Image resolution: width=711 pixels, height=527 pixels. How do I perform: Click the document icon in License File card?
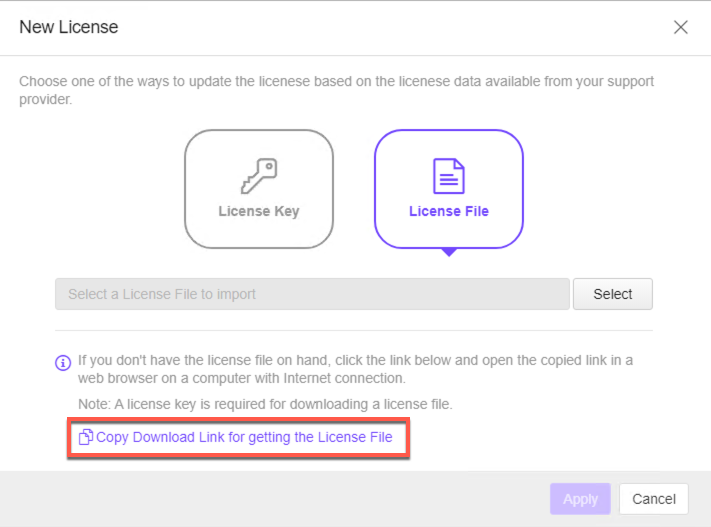449,177
